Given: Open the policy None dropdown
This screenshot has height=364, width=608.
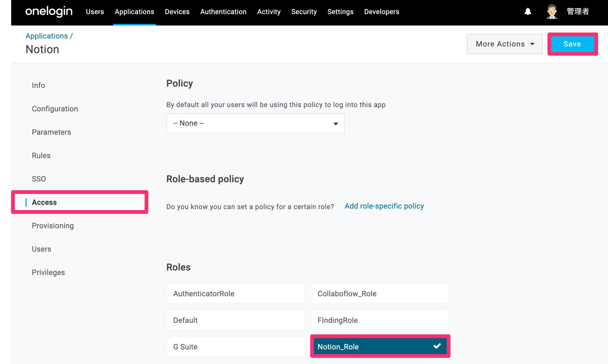Looking at the screenshot, I should 255,123.
